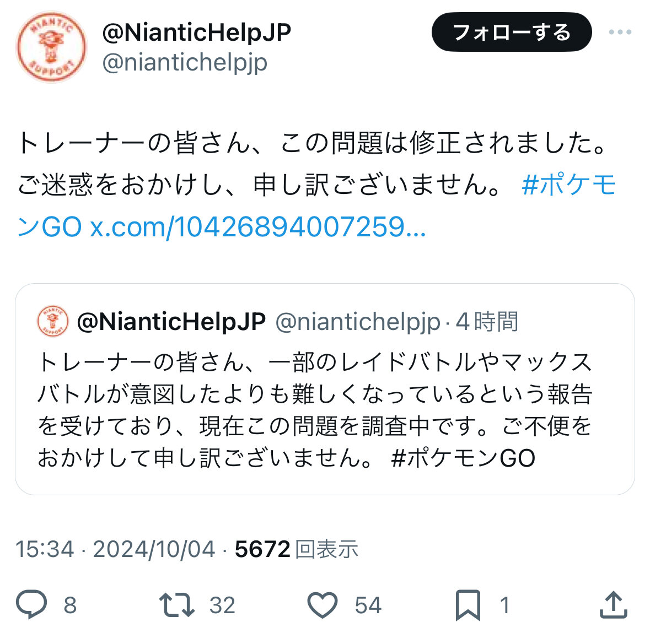Click the repost arrows icon
The width and height of the screenshot is (650, 644).
[176, 605]
